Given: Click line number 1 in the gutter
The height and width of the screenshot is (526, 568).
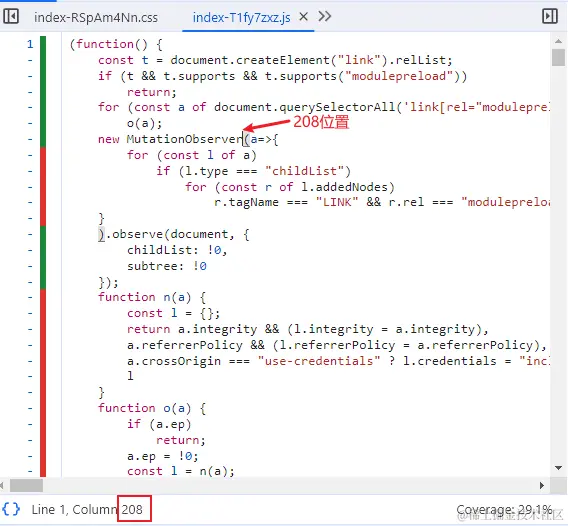Looking at the screenshot, I should point(30,44).
